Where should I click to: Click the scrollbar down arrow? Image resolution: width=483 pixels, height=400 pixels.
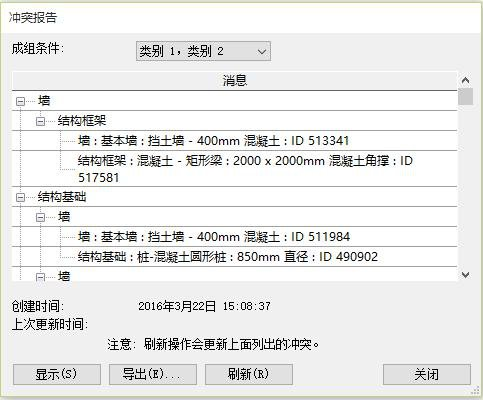click(465, 275)
